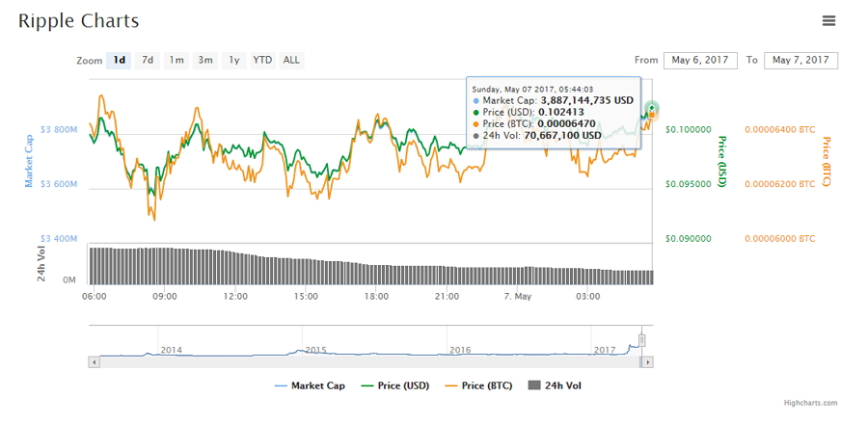
Task: Click the 2015 label in navigator
Action: tap(315, 350)
